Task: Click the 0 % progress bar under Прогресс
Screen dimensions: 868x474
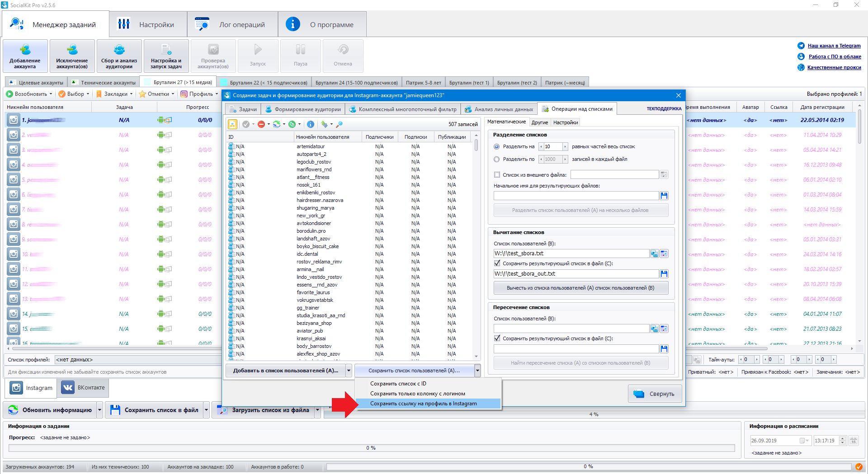Action: click(x=371, y=448)
